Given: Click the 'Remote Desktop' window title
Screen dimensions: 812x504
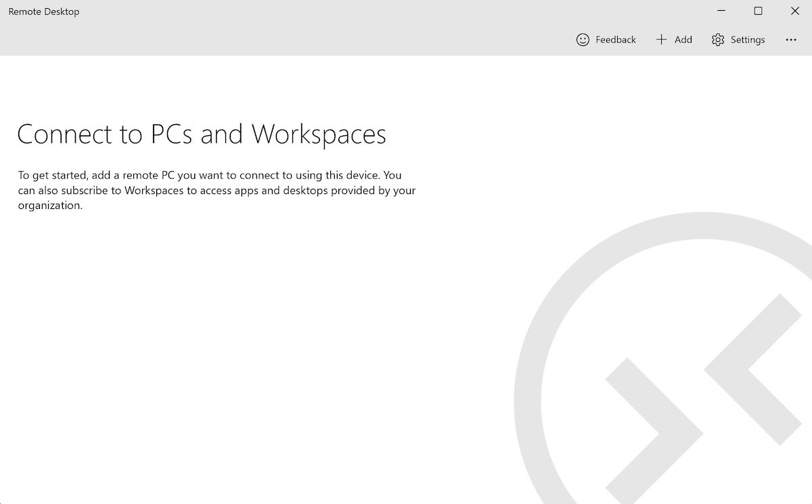Looking at the screenshot, I should (44, 12).
